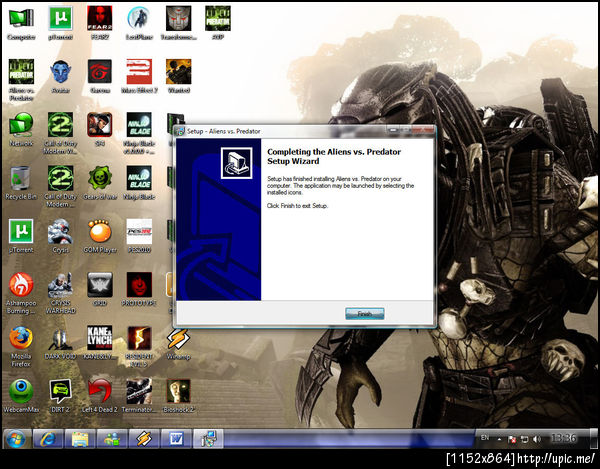Switch to the Setup taskbar button

point(208,439)
